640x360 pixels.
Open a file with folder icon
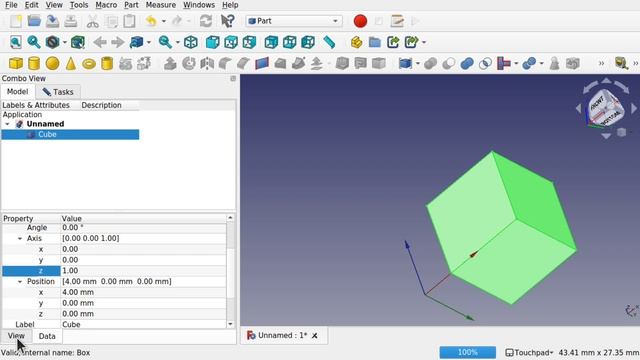(x=34, y=21)
